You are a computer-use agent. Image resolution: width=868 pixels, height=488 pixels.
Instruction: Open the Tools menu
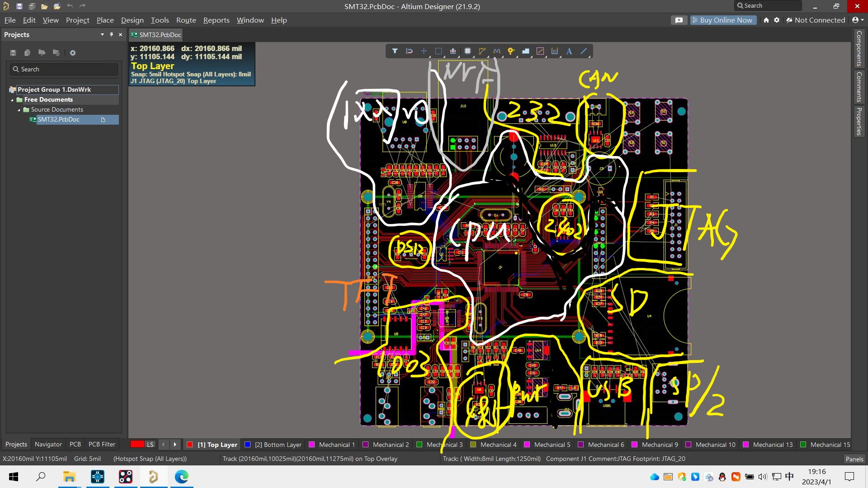pos(160,20)
